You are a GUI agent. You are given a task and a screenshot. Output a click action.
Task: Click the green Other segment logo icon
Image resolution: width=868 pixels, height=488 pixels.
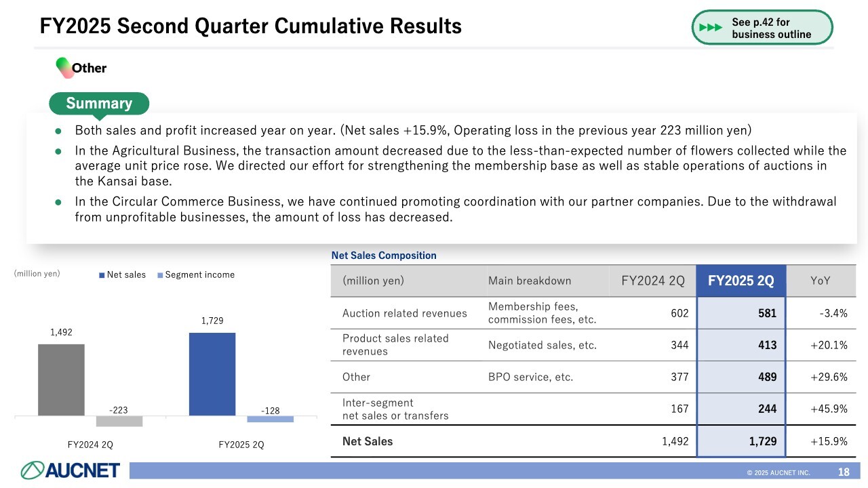64,66
